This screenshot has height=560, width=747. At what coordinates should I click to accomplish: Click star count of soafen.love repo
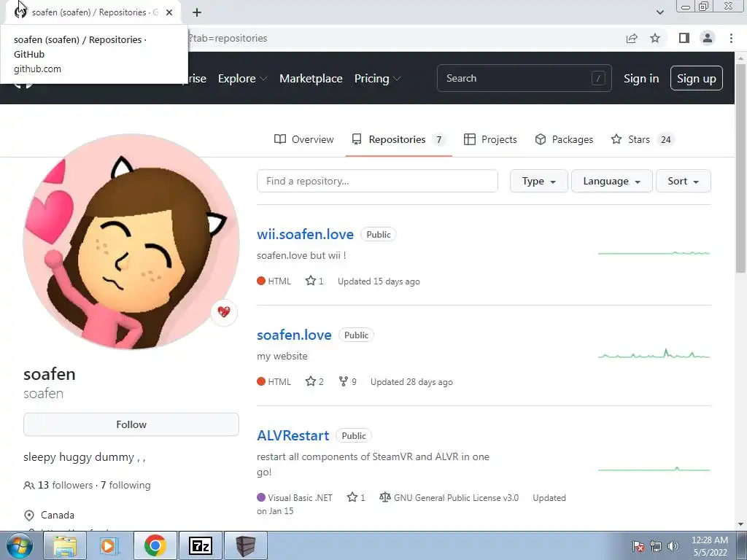[x=314, y=381]
